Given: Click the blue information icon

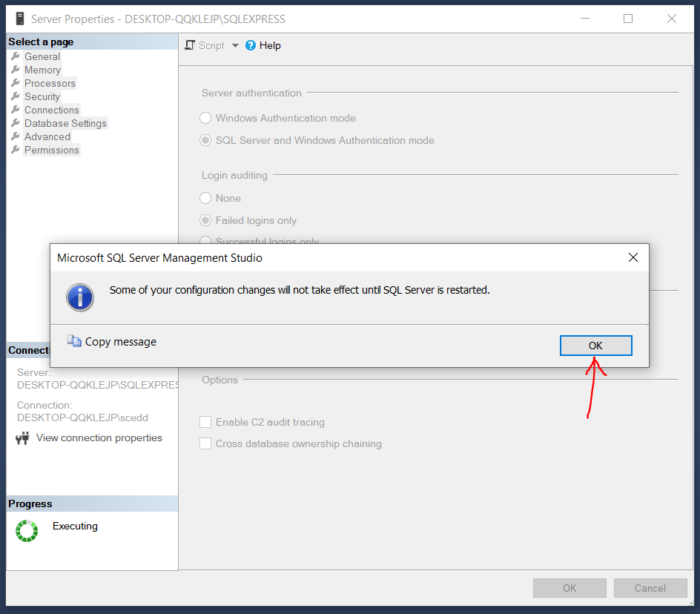Looking at the screenshot, I should (x=80, y=297).
